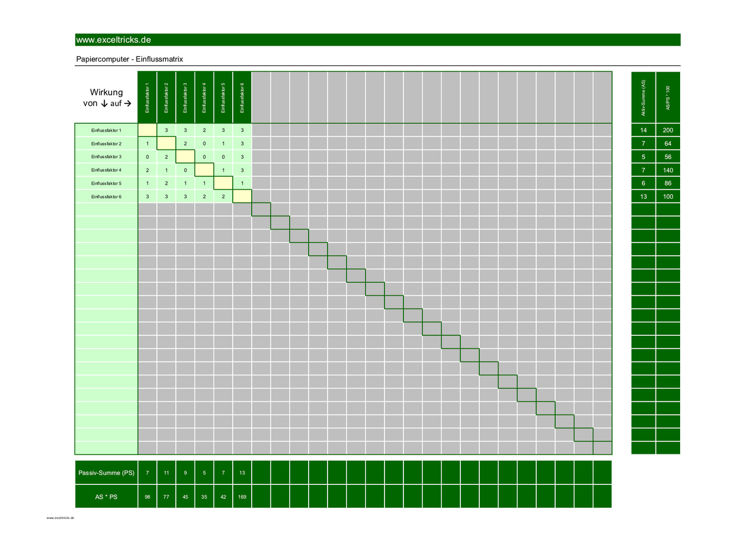This screenshot has height=534, width=756.
Task: Select the Passiv-Summe (PS) row label
Action: (106, 473)
